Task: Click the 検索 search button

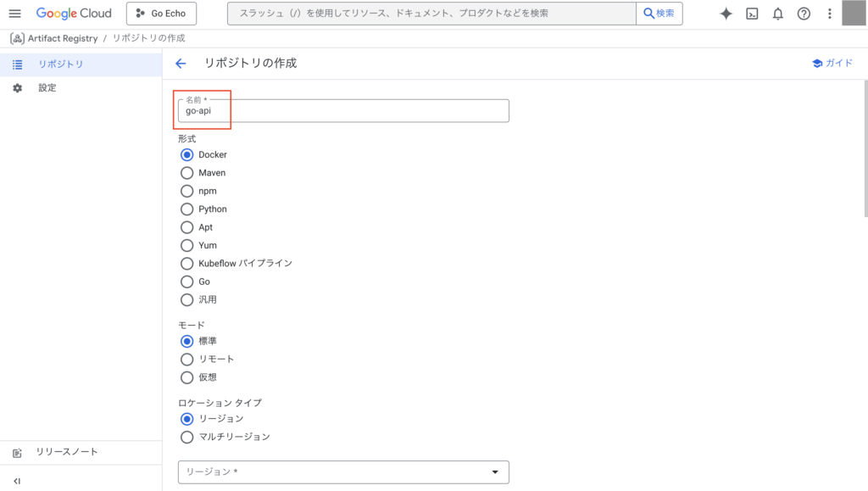Action: click(x=659, y=14)
